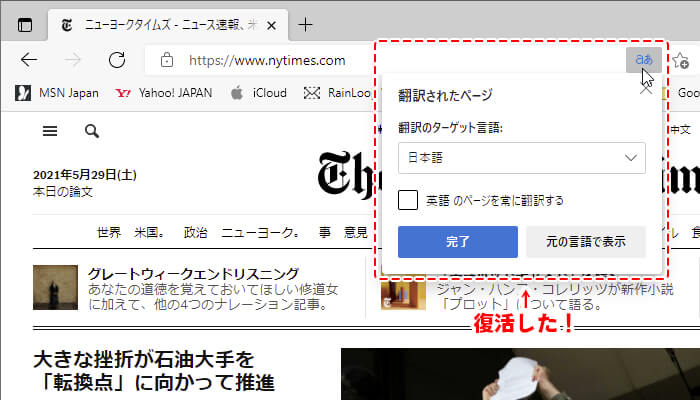This screenshot has height=400, width=700.
Task: Open 大きな挫折が石油大手を headline
Action: pyautogui.click(x=154, y=371)
